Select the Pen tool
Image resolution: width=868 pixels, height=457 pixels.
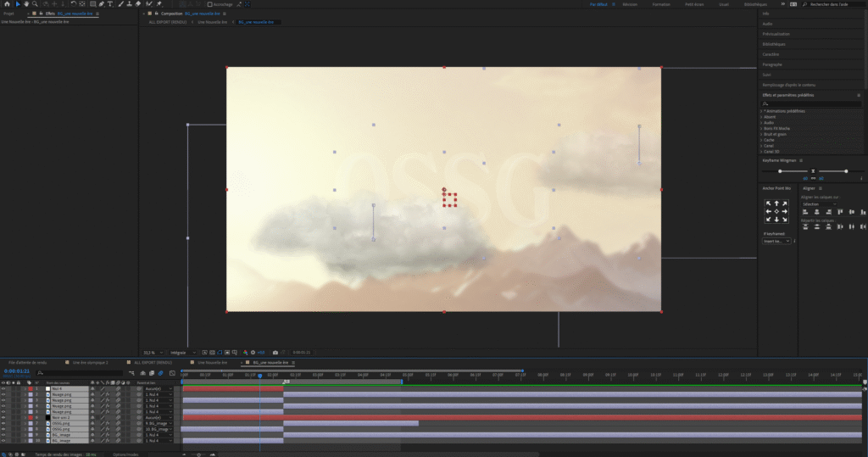[101, 4]
